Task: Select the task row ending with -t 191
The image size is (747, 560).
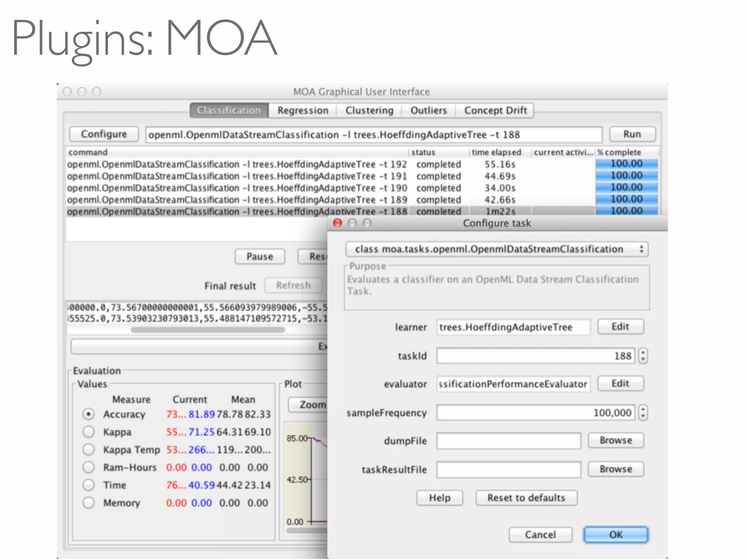Action: [362, 176]
